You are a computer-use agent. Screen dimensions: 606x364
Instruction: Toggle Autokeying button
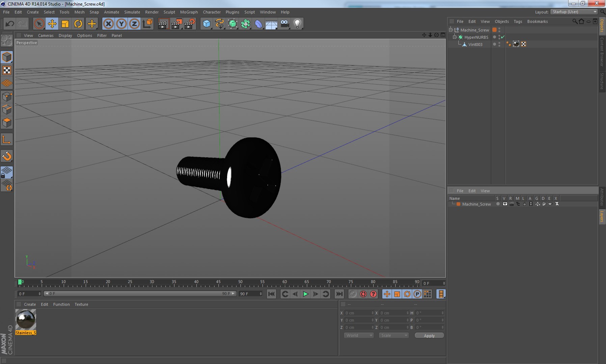(x=363, y=294)
